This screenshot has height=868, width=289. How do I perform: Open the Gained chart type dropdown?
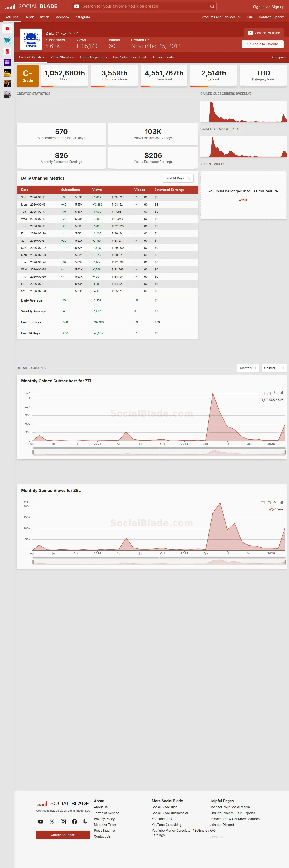[274, 368]
